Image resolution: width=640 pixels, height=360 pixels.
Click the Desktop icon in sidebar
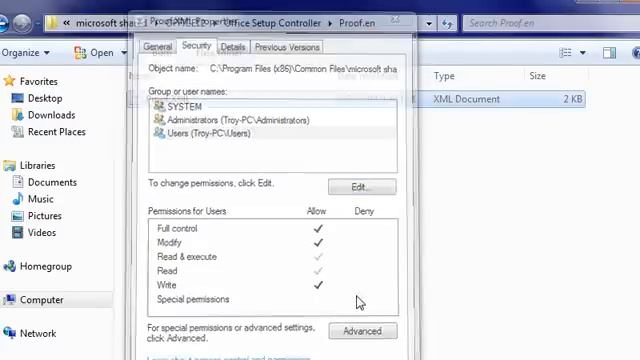pos(18,98)
